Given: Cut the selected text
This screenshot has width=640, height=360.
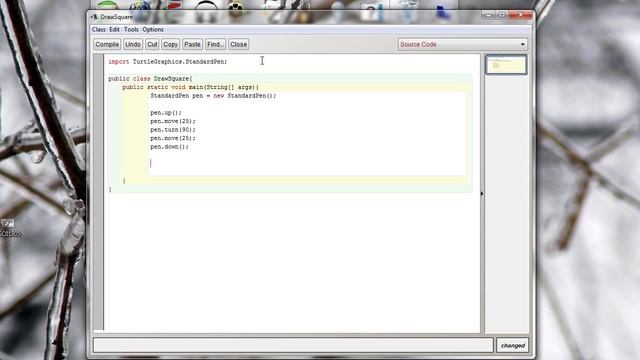Looking at the screenshot, I should [152, 44].
